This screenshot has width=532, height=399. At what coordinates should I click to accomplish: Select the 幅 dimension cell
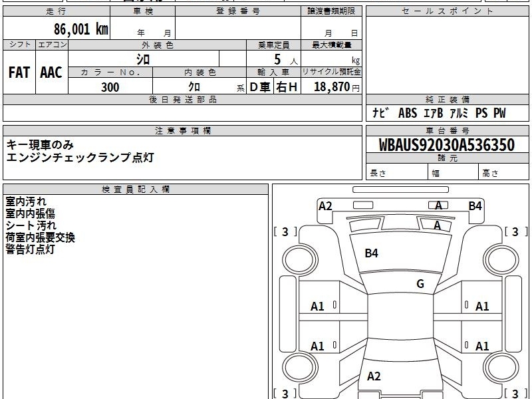pos(454,172)
